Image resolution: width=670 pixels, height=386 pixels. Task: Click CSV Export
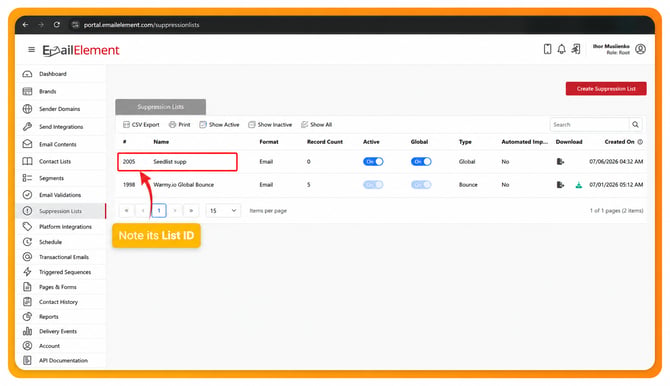coord(141,124)
